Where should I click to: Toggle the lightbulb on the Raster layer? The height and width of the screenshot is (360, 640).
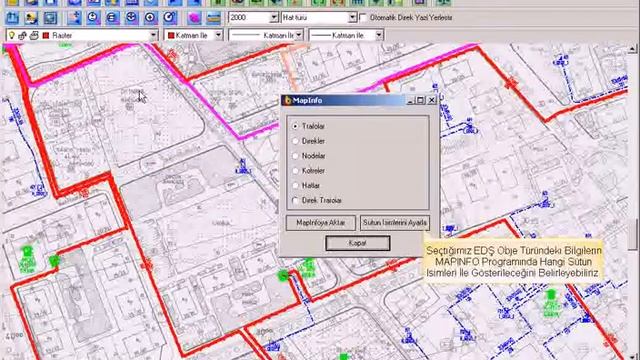tap(12, 36)
